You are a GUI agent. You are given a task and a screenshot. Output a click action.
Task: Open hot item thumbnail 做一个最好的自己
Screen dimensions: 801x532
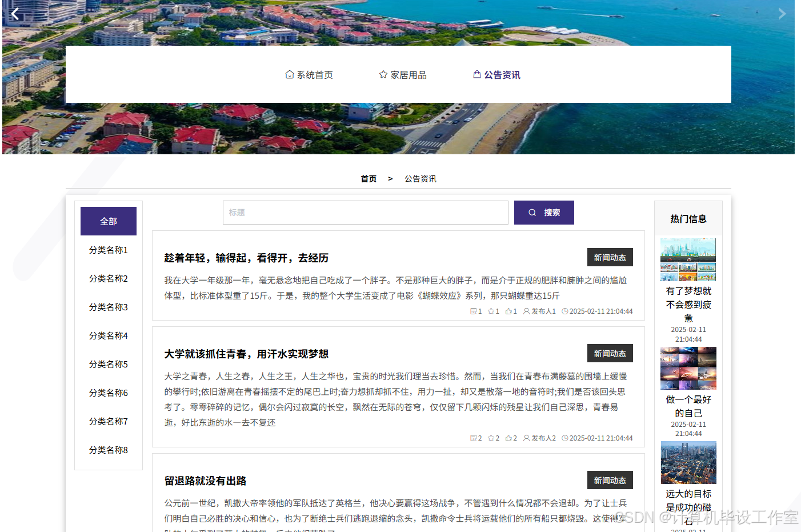(x=688, y=369)
